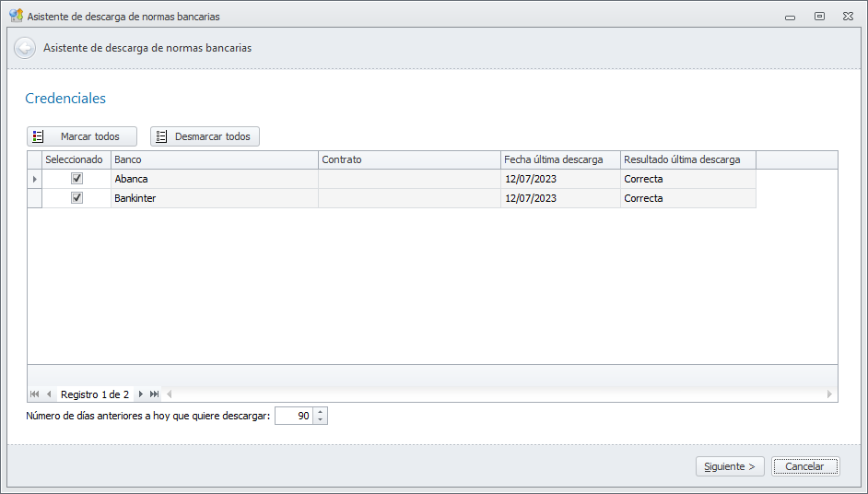Click the Resultado última descarga header
Screen dimensions: 868x494
(x=687, y=159)
